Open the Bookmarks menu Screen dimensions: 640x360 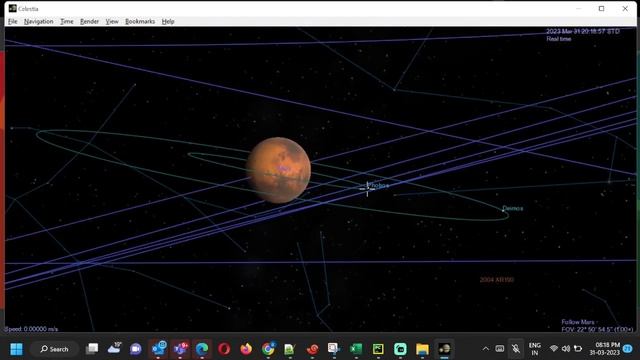(x=140, y=22)
